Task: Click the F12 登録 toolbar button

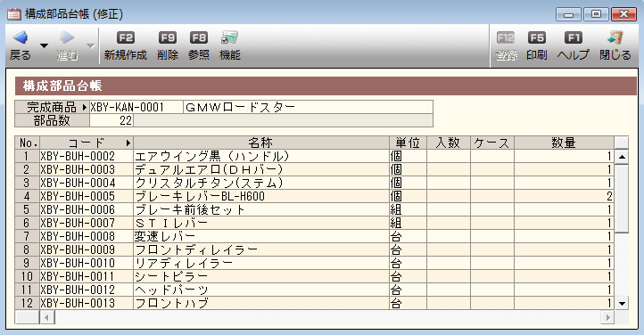Action: tap(506, 46)
